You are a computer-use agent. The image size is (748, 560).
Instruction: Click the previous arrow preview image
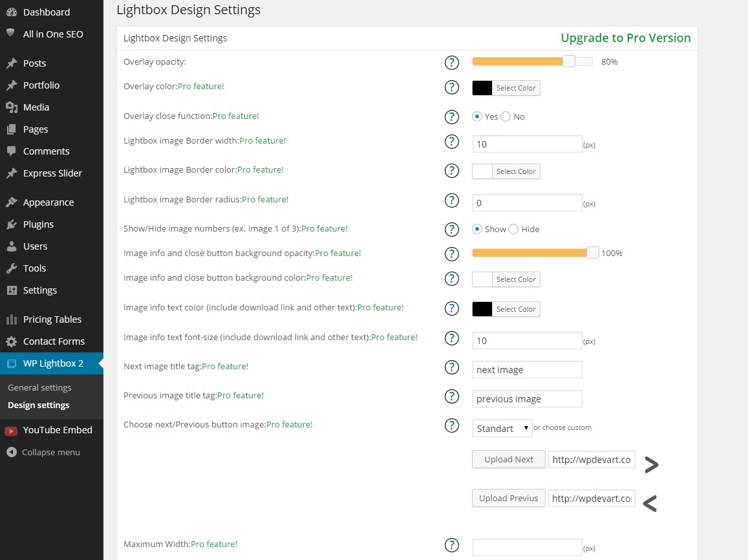point(650,503)
